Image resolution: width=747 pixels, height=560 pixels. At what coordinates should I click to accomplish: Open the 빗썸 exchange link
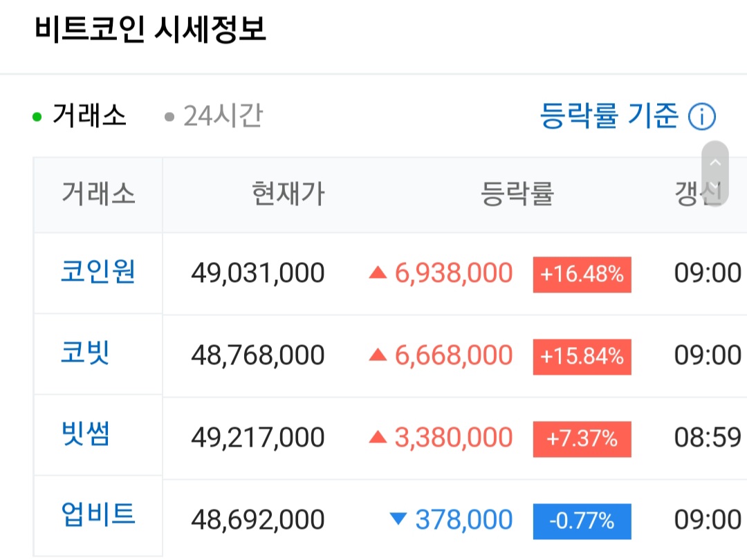(86, 435)
